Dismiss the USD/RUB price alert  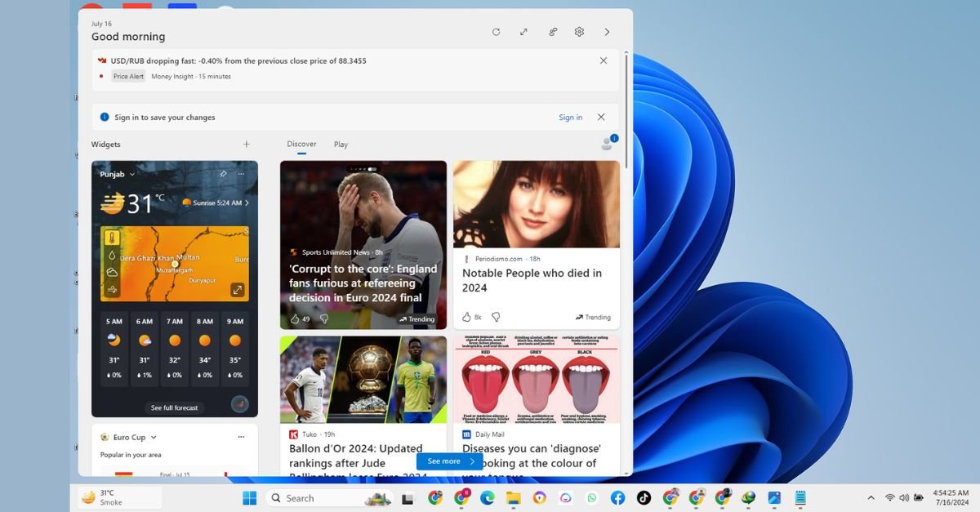click(x=604, y=60)
